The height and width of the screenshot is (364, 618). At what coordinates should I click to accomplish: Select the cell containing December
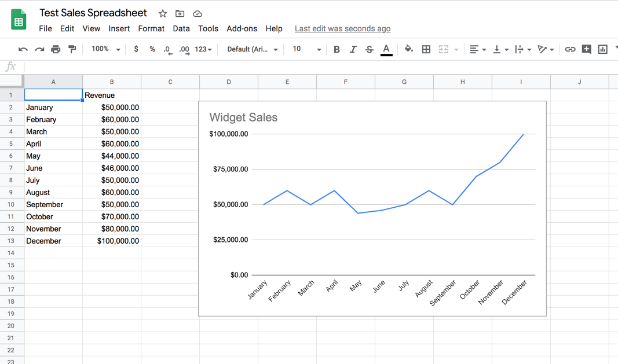53,241
